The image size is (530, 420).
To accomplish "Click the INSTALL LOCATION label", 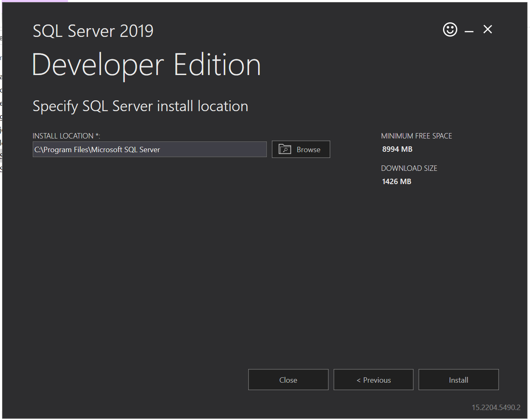I will pyautogui.click(x=66, y=136).
